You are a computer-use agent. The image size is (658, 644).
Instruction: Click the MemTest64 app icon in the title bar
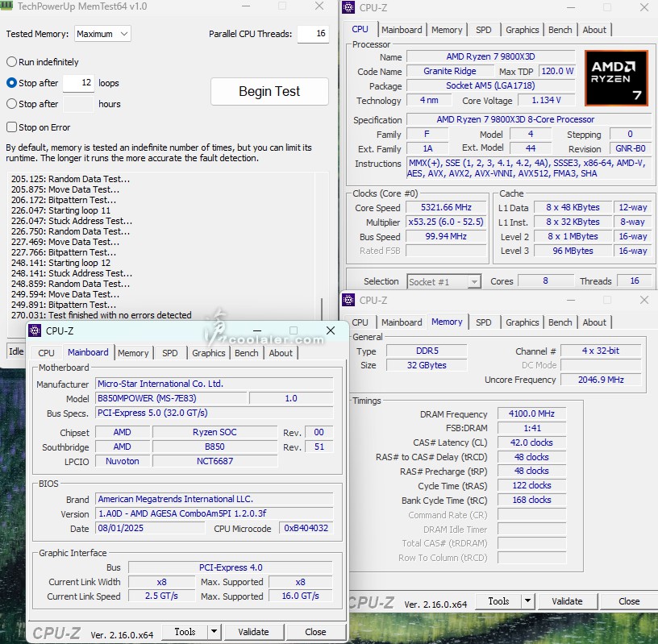pyautogui.click(x=6, y=6)
